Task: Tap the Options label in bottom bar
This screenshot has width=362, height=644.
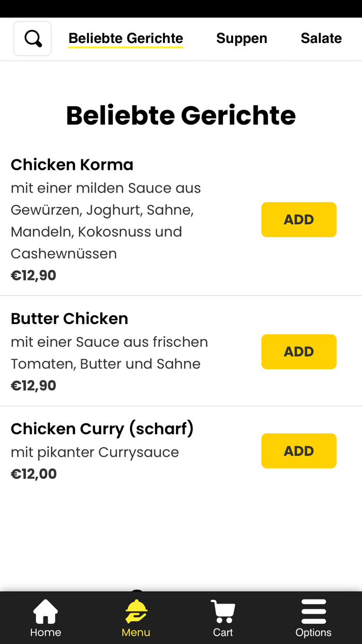Action: pyautogui.click(x=314, y=632)
